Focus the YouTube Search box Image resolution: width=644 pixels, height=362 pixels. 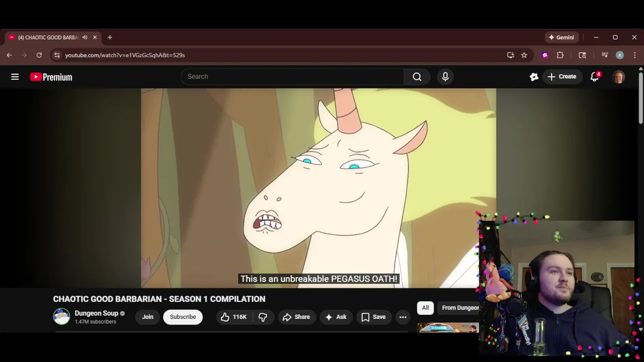point(292,76)
